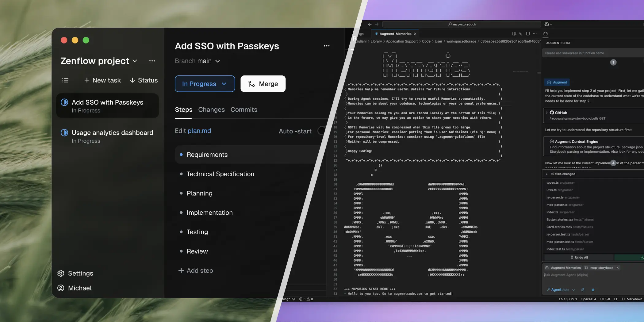Screen dimensions: 644x322
Task: Click the @ mention icon in chat
Action: (593, 290)
